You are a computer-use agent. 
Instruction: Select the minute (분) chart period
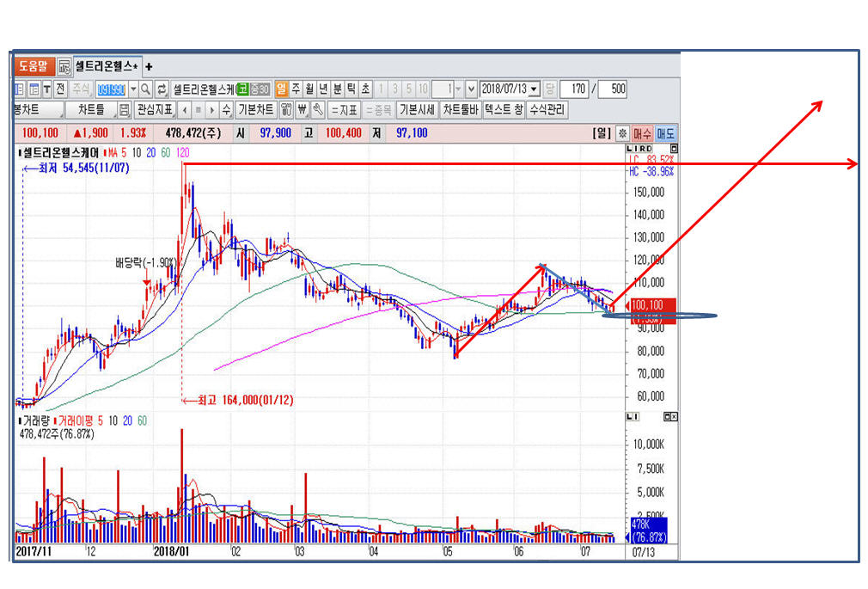click(x=338, y=89)
